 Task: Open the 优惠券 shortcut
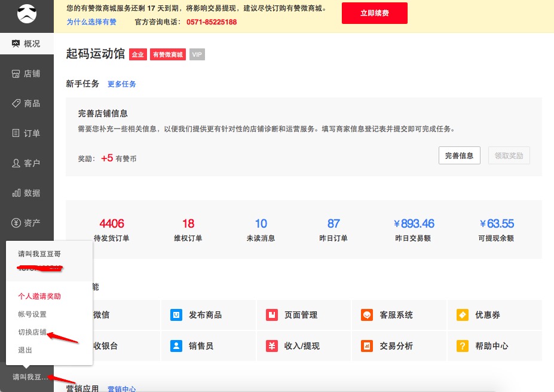pos(495,315)
